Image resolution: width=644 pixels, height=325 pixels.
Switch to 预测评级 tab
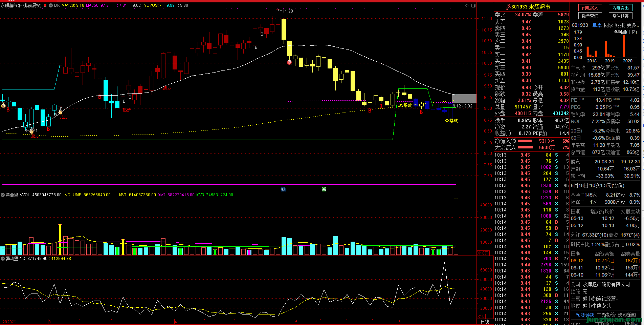click(x=585, y=315)
